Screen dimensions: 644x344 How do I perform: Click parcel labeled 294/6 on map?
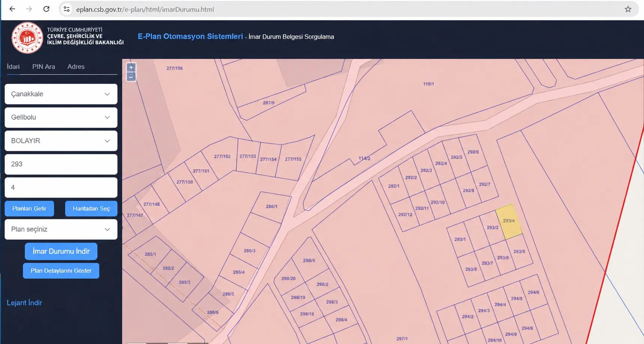(533, 292)
